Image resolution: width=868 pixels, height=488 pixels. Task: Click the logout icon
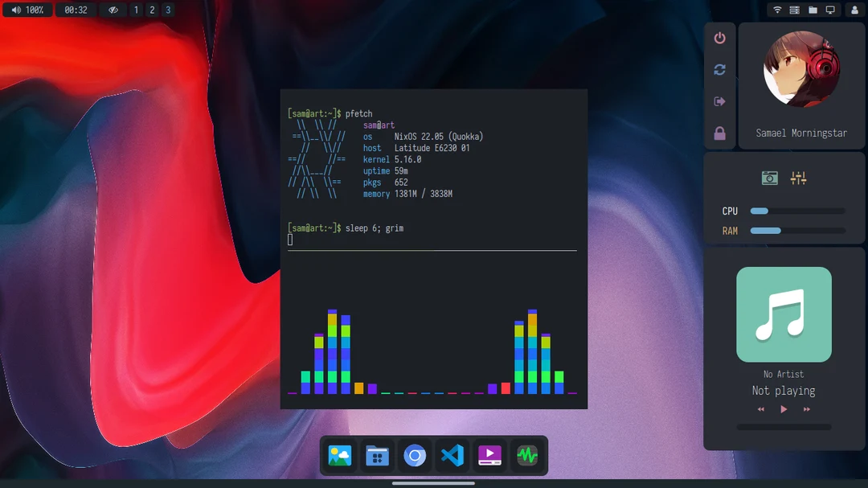(719, 101)
